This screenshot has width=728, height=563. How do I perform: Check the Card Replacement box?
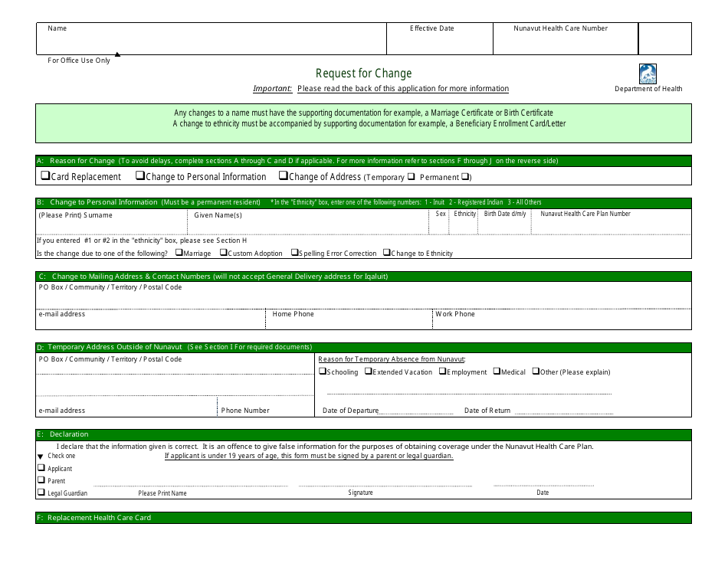click(44, 175)
